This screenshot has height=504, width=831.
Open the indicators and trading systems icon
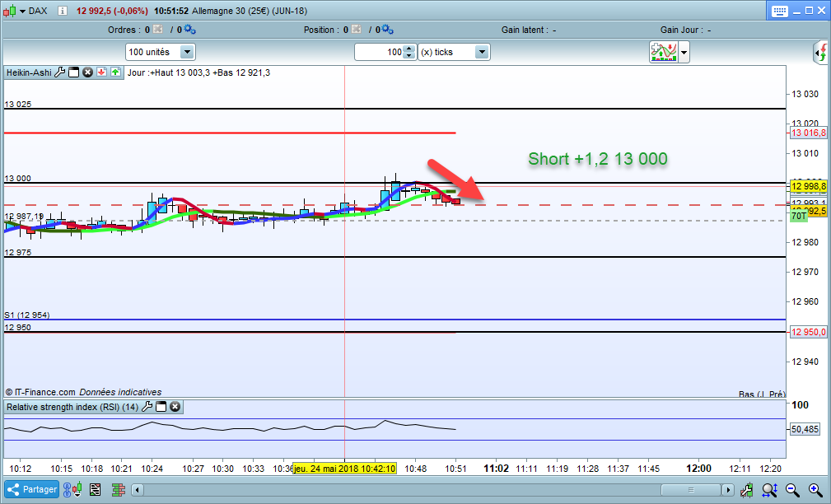click(664, 52)
